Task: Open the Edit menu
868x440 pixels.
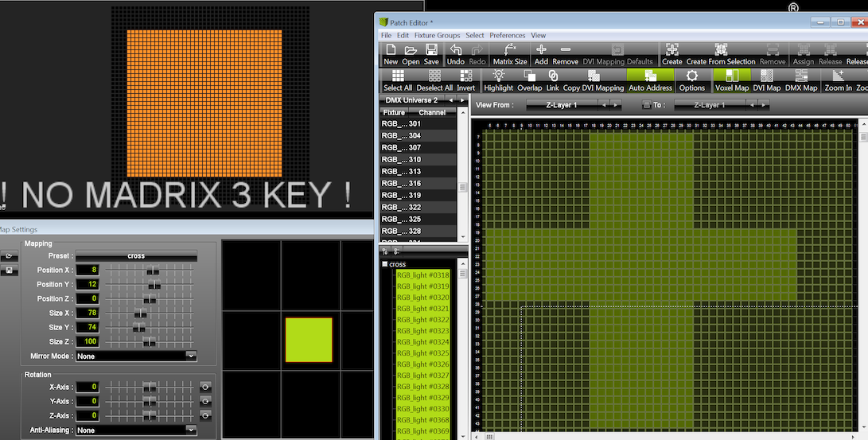Action: tap(403, 35)
